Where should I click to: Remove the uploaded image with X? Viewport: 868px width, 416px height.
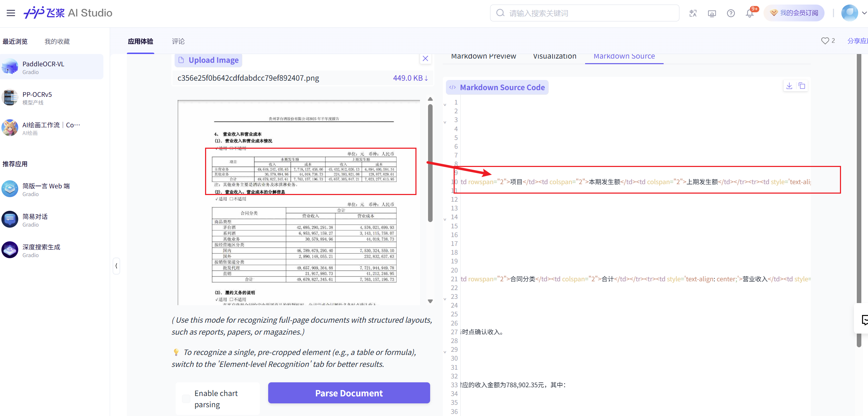pyautogui.click(x=425, y=59)
